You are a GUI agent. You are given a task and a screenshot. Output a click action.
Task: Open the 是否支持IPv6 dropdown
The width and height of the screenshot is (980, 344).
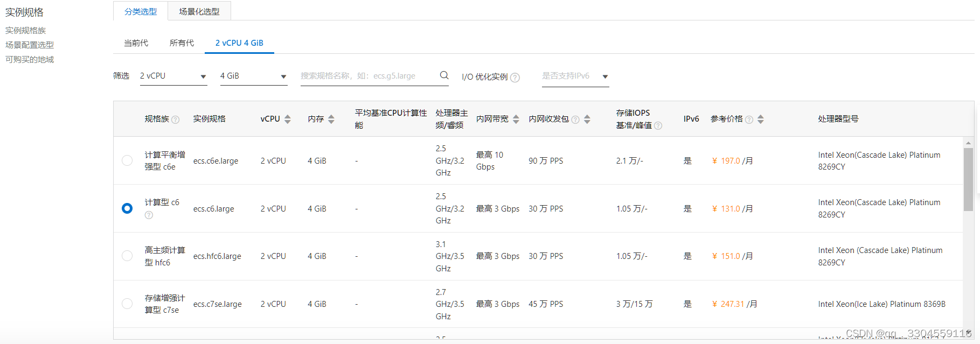[575, 76]
